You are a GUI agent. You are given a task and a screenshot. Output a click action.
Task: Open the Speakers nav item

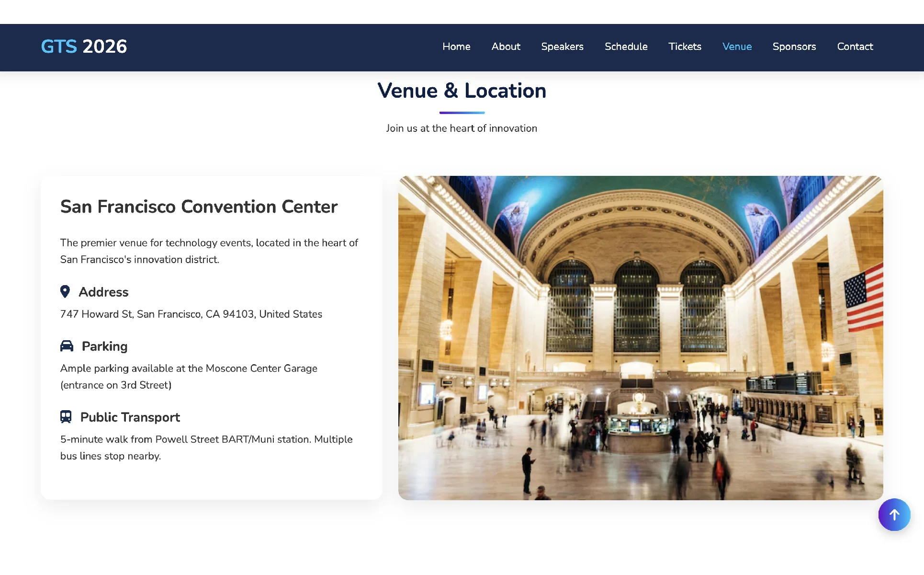pos(562,46)
